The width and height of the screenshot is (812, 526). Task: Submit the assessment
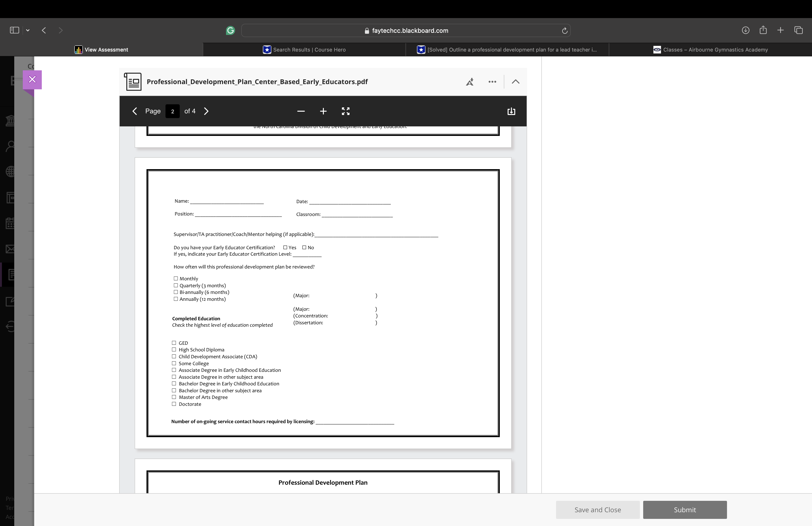[685, 510]
